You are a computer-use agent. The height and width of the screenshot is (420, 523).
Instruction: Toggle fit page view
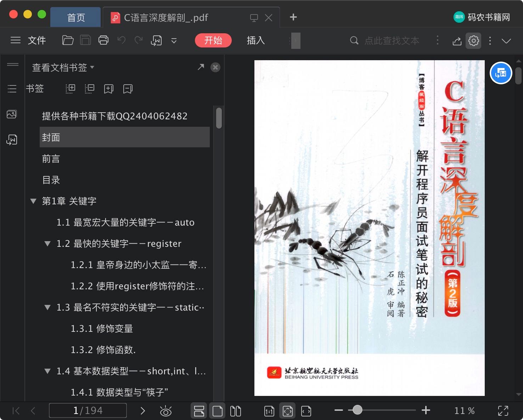point(288,411)
